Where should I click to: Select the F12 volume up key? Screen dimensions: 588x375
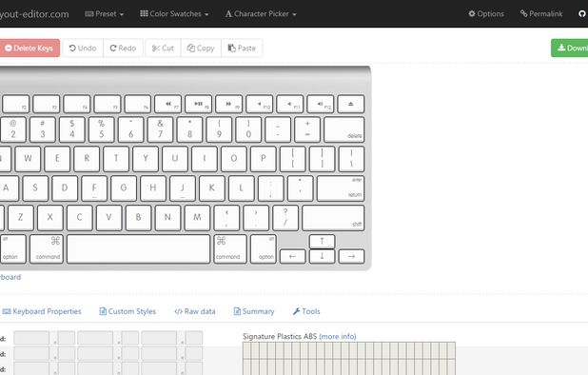point(321,104)
